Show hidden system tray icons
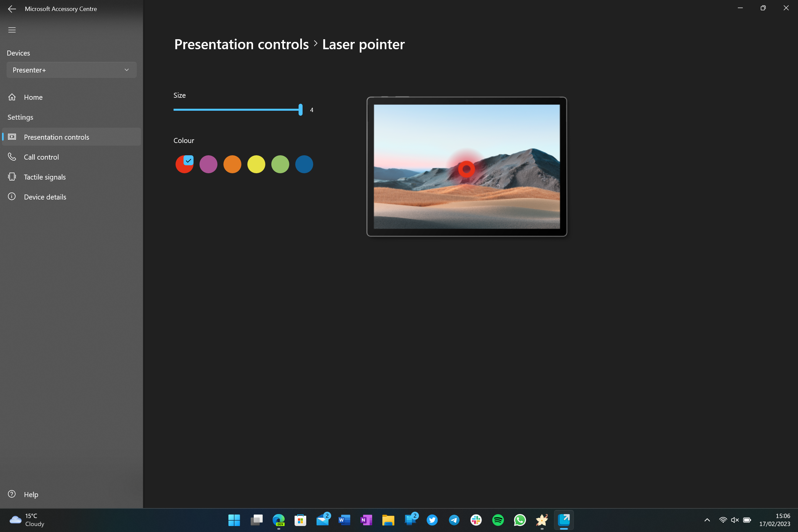This screenshot has width=798, height=532. coord(707,520)
